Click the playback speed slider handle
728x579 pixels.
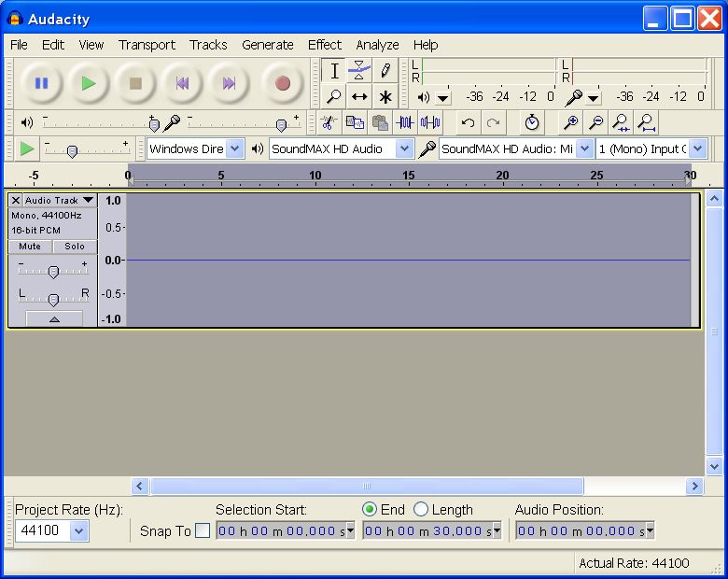tap(72, 151)
